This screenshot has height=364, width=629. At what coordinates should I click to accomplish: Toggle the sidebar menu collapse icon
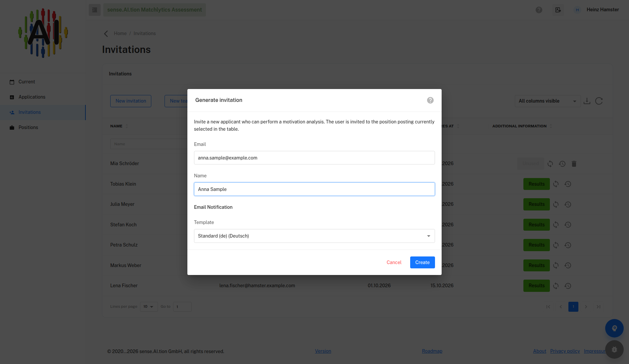[95, 10]
